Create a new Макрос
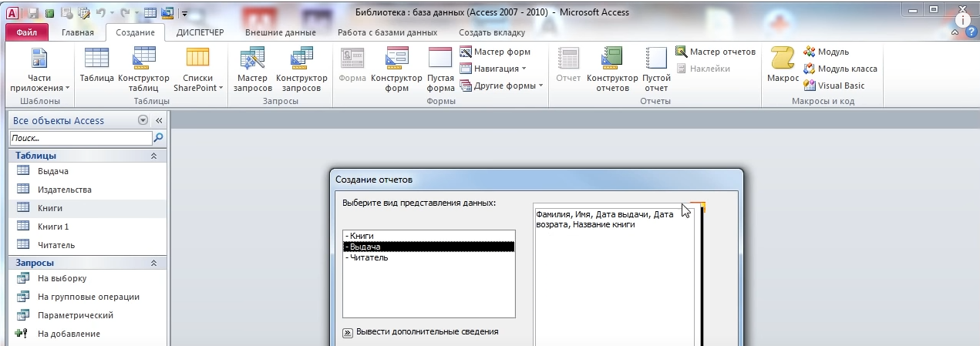The width and height of the screenshot is (980, 346). tap(782, 66)
